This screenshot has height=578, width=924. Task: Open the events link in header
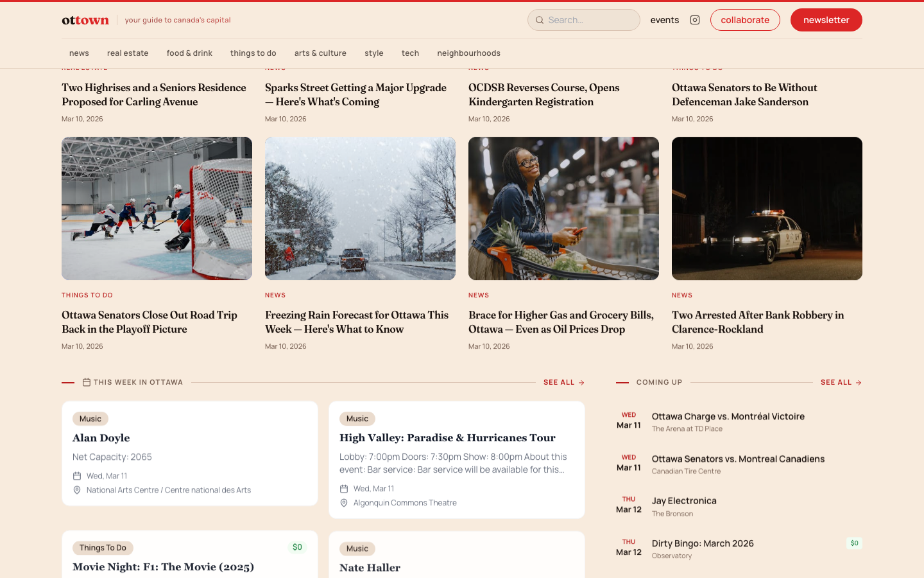point(665,20)
